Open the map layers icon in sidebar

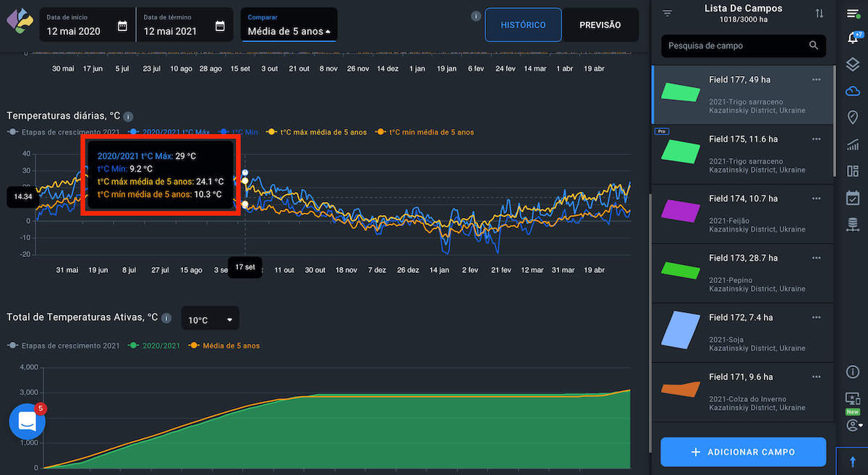[852, 64]
